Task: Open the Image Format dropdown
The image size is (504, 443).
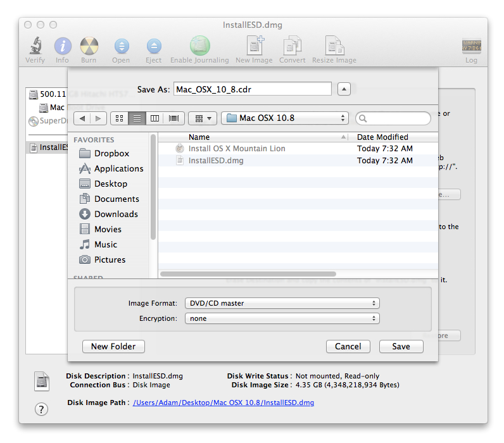Action: 282,303
